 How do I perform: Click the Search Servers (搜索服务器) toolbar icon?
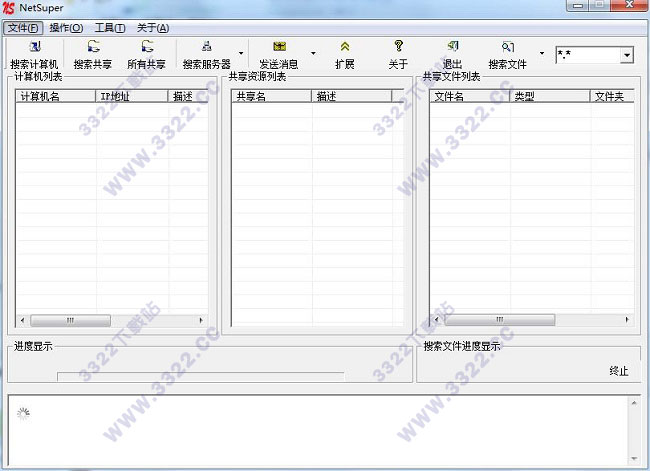[x=206, y=46]
